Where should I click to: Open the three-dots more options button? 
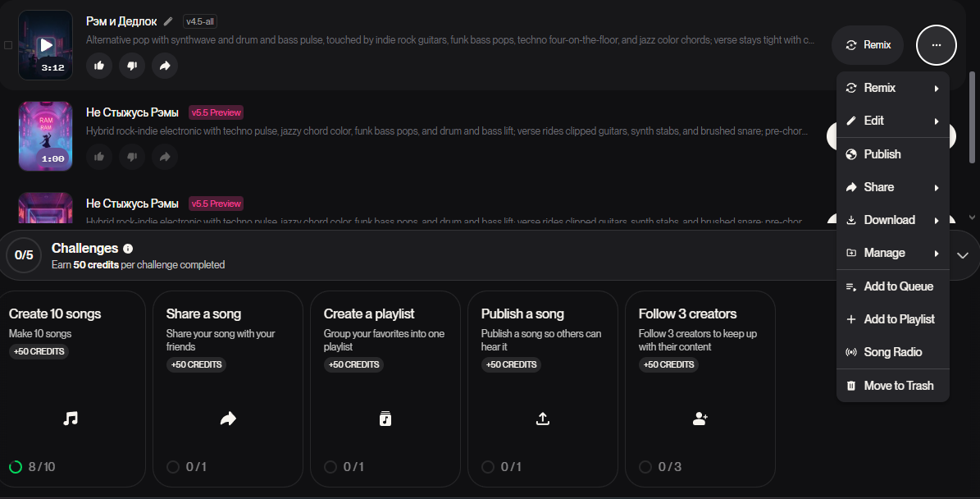tap(937, 45)
